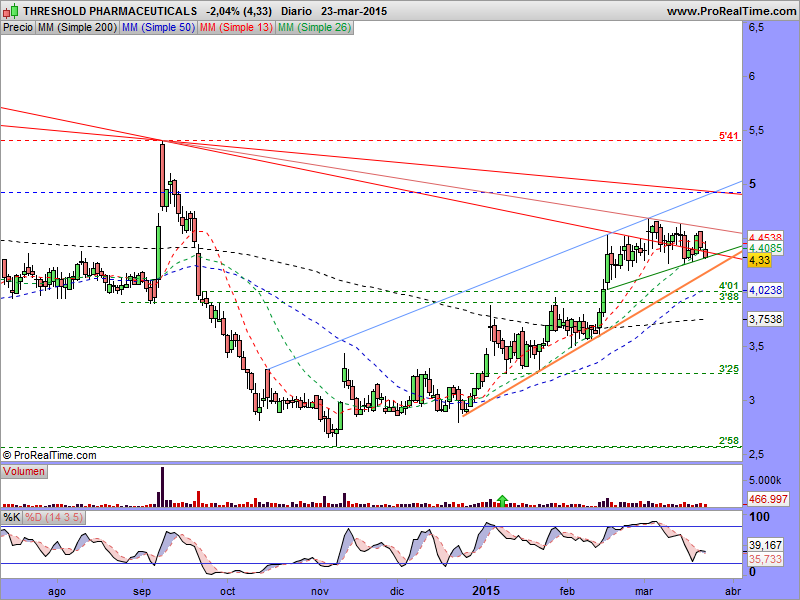Viewport: 800px width, 600px height.
Task: Click the 100 stochastic axis label
Action: (x=760, y=517)
